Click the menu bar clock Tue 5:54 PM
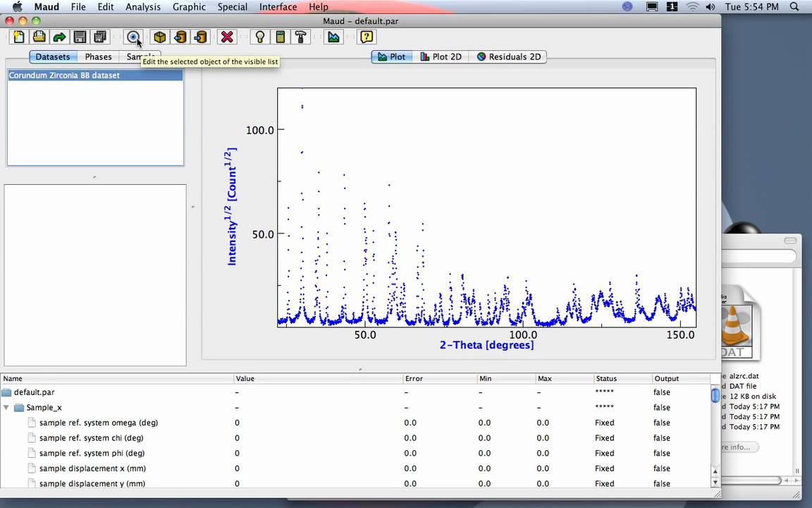812x508 pixels. tap(752, 7)
